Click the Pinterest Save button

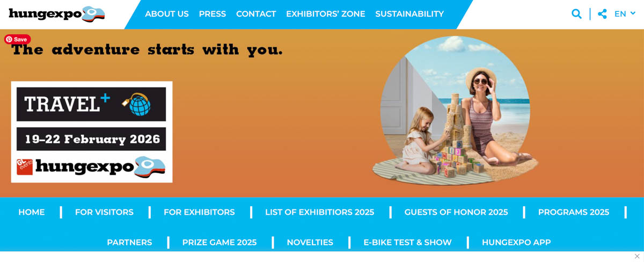click(18, 39)
